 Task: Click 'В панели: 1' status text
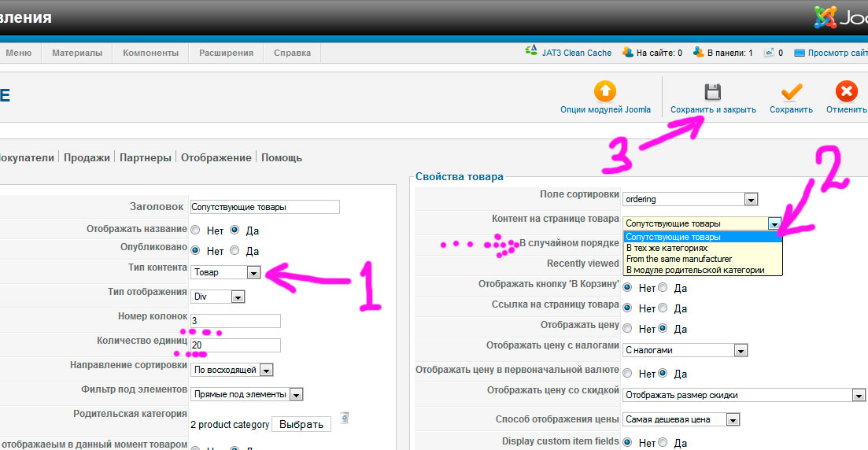coord(730,53)
